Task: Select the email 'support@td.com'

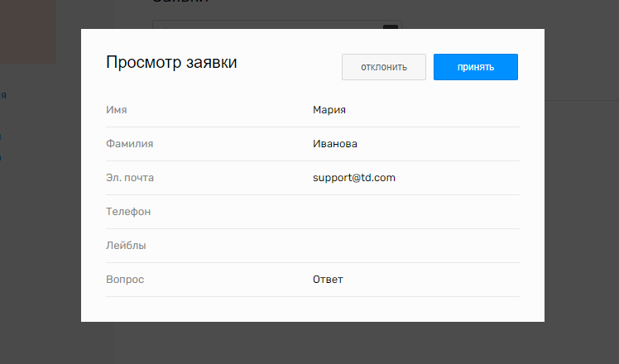Action: coord(354,178)
